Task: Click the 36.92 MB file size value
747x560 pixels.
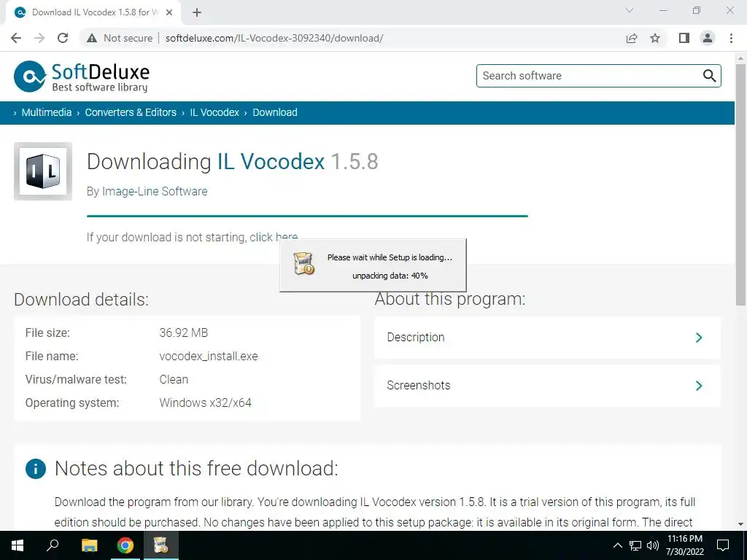Action: pos(183,332)
